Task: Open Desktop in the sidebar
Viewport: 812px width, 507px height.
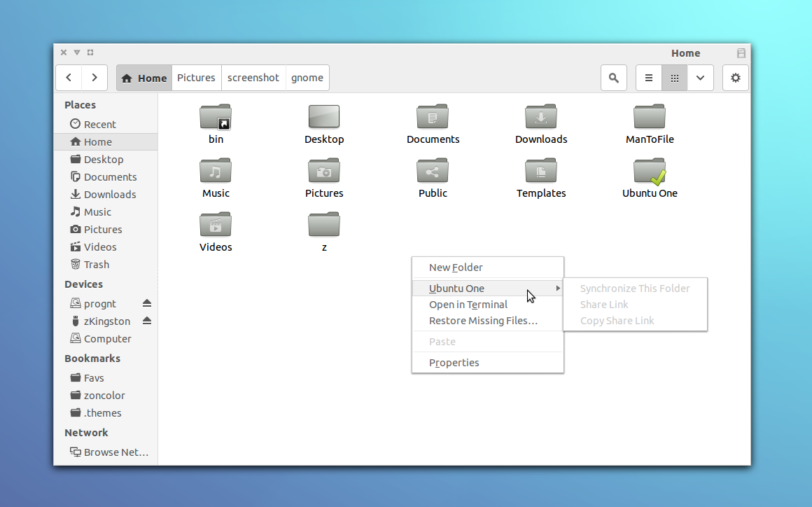Action: tap(106, 160)
